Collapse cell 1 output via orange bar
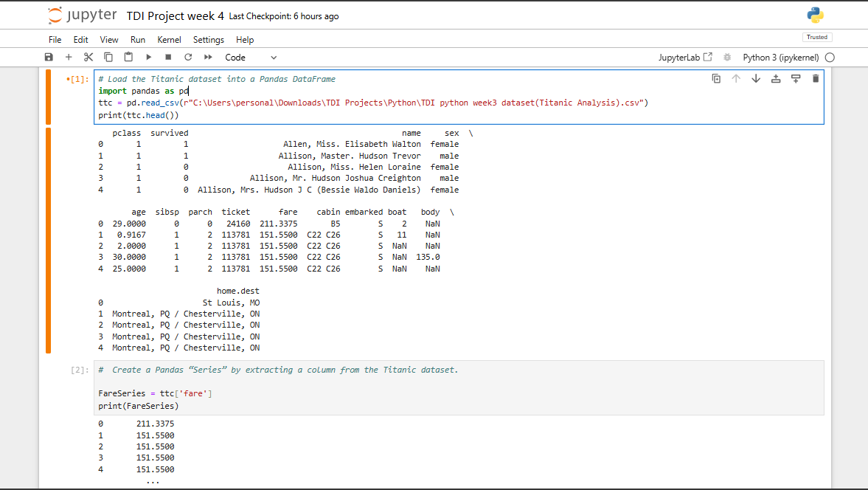 click(x=48, y=241)
